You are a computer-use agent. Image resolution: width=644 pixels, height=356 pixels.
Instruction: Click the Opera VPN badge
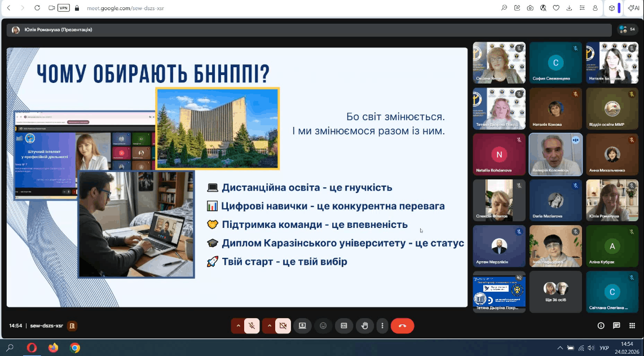[x=64, y=8]
